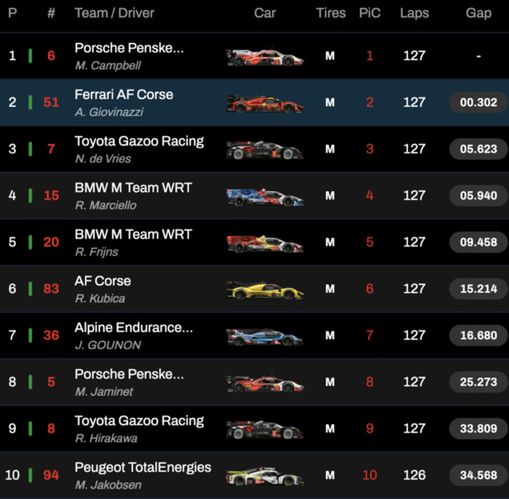Click the Team / Driver column header

point(114,13)
